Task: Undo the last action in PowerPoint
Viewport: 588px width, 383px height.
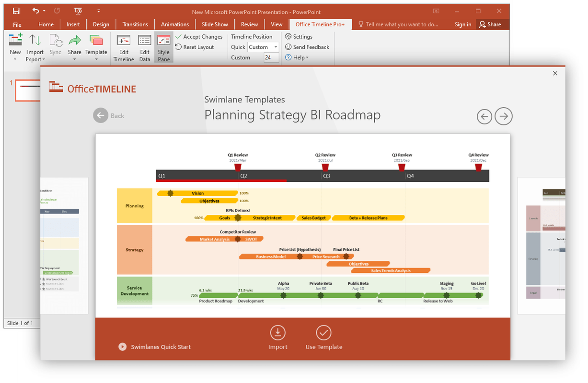Action: pos(36,11)
